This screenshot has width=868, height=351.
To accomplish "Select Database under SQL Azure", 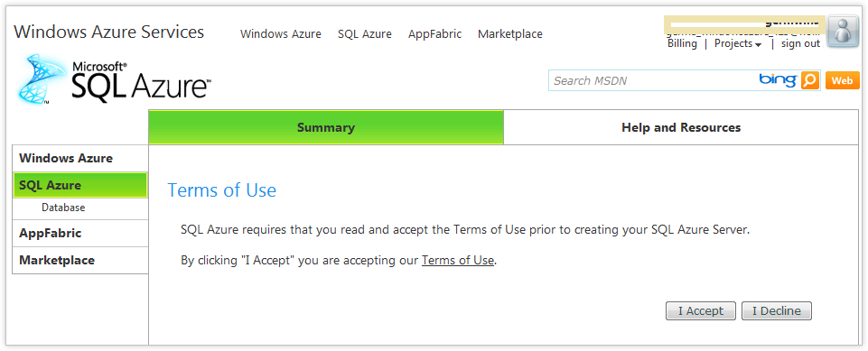I will click(x=63, y=208).
